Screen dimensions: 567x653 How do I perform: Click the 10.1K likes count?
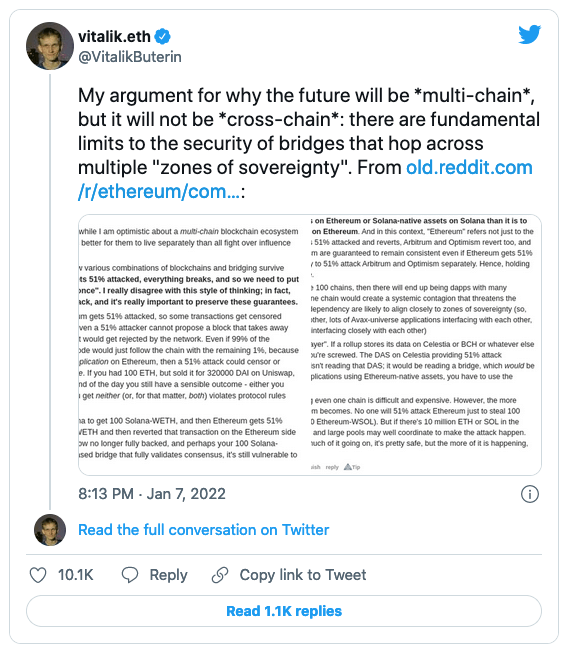coord(75,575)
